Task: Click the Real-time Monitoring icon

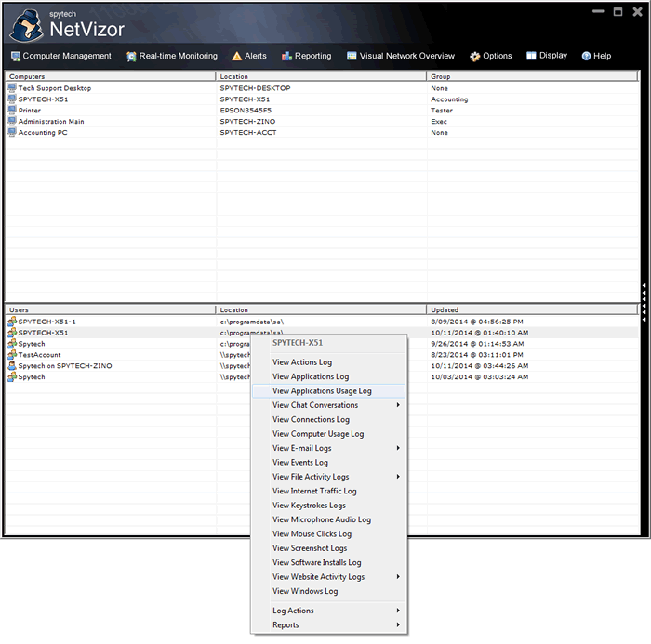Action: (x=131, y=56)
